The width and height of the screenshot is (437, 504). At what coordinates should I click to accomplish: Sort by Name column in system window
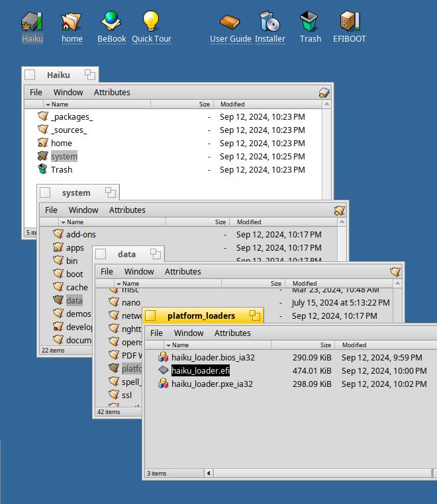click(112, 222)
